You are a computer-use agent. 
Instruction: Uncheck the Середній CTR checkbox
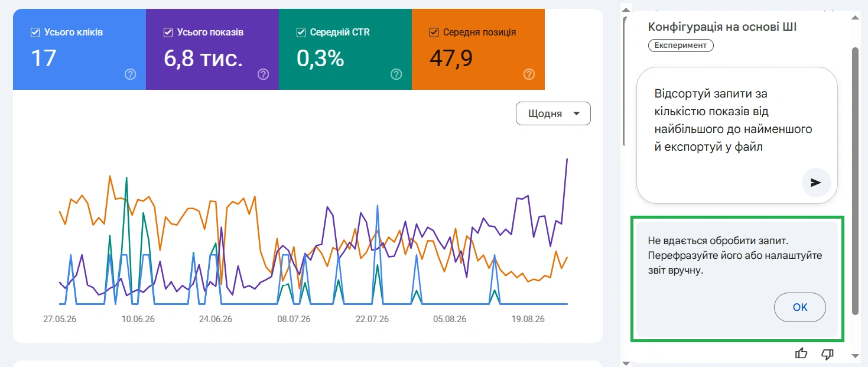click(x=301, y=33)
